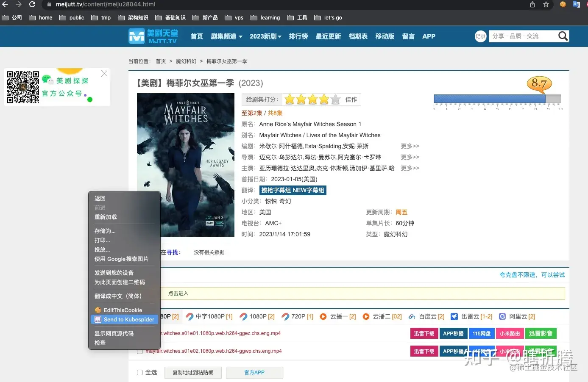Rate the show with the fifth star

[x=336, y=100]
